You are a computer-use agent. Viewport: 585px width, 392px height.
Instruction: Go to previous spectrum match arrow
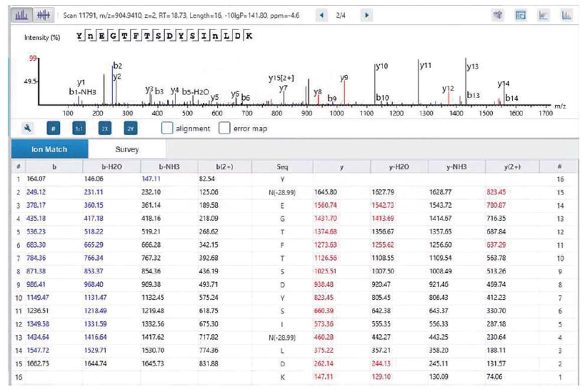[x=322, y=15]
